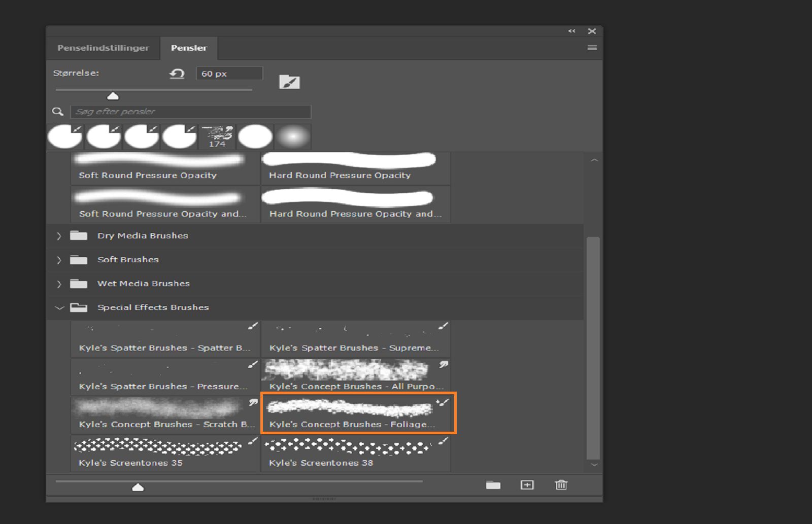This screenshot has width=812, height=524.
Task: Close the brushes panel with X
Action: pos(592,31)
